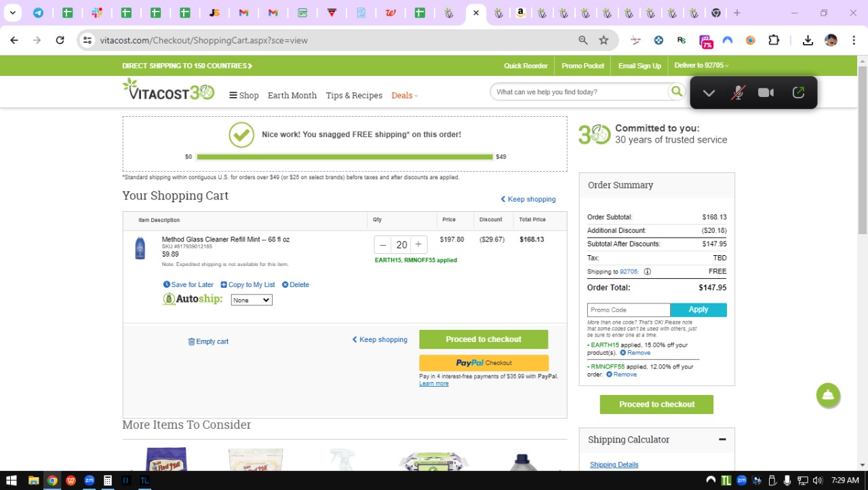
Task: Collapse the Shipping Calculator panel
Action: [722, 440]
